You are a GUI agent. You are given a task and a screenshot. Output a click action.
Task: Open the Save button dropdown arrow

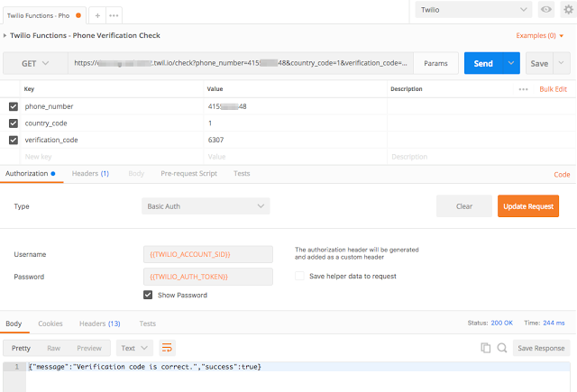click(561, 63)
